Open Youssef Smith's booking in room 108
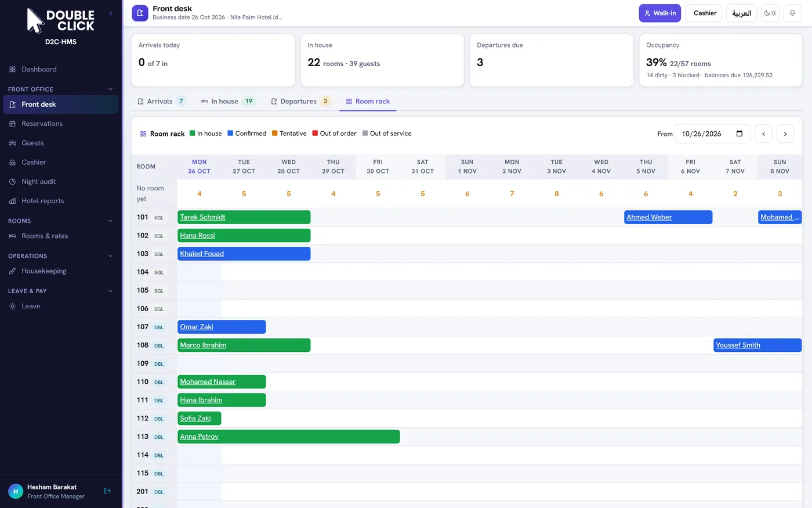Screen dimensions: 812x508 point(757,345)
